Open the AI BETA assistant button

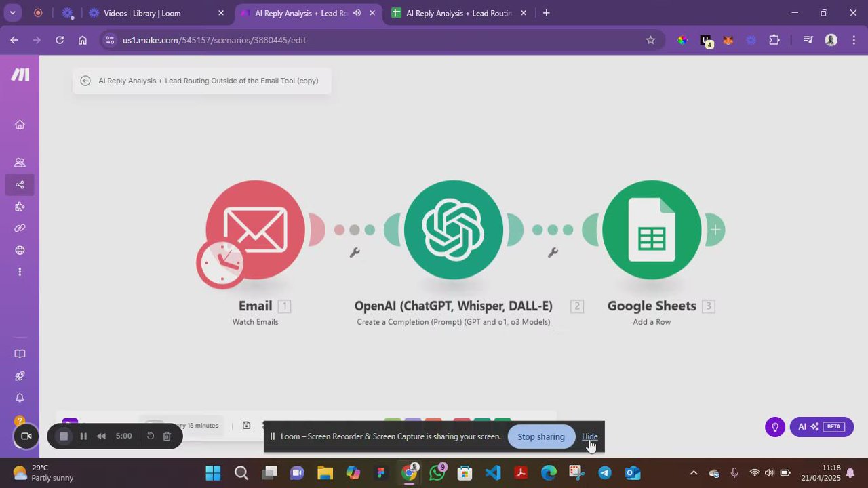(821, 427)
